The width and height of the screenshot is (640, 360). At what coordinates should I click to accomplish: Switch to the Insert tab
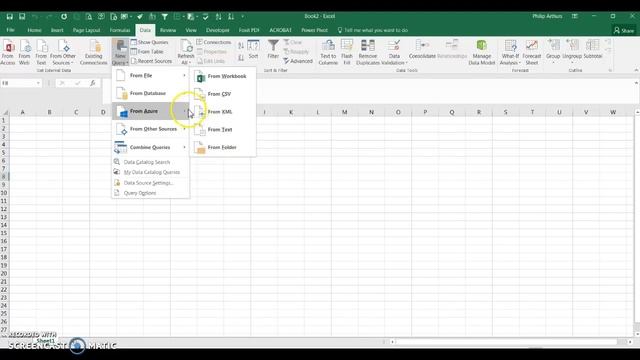point(57,30)
